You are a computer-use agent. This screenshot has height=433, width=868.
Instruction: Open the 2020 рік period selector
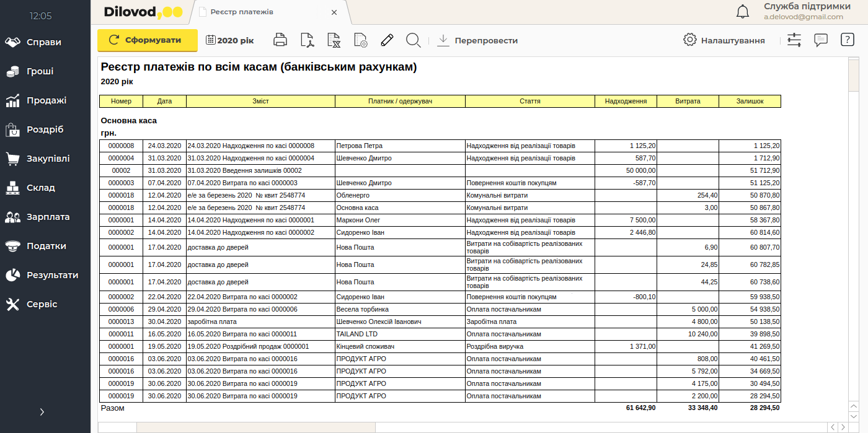[x=229, y=40]
